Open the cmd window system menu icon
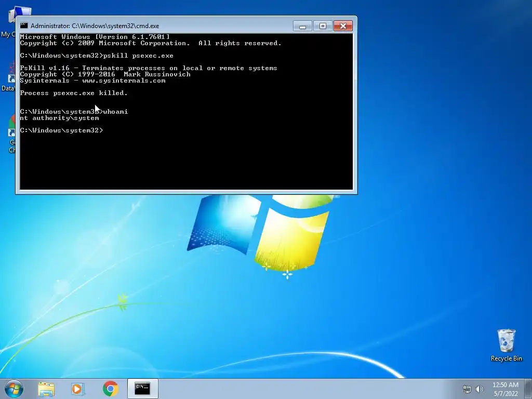 24,25
